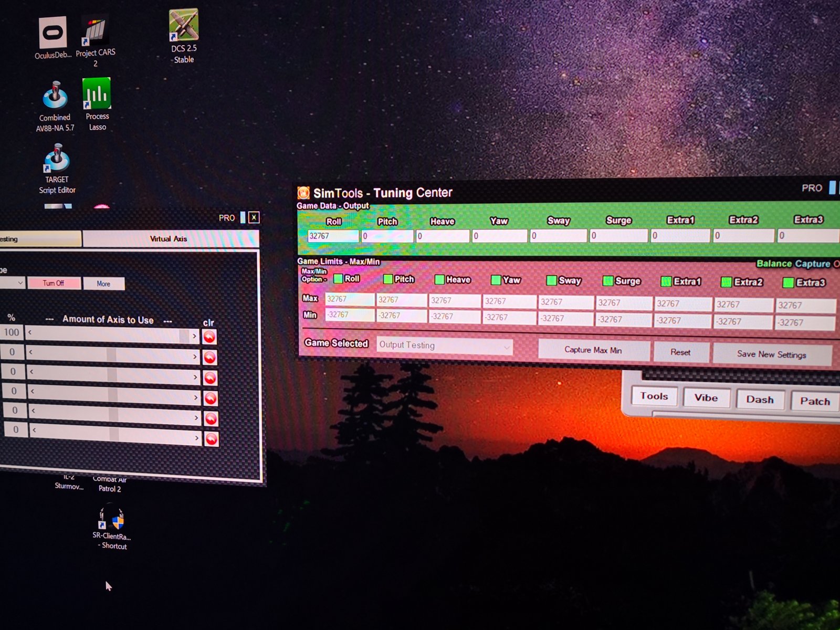This screenshot has height=630, width=840.
Task: Open the Patch tab in SimTools manager
Action: pos(815,401)
